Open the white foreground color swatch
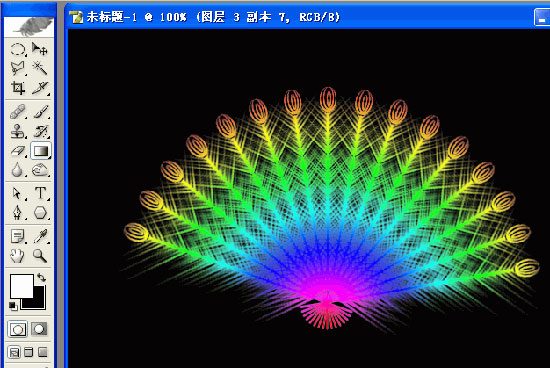Screen dimensions: 550x368 pyautogui.click(x=21, y=286)
